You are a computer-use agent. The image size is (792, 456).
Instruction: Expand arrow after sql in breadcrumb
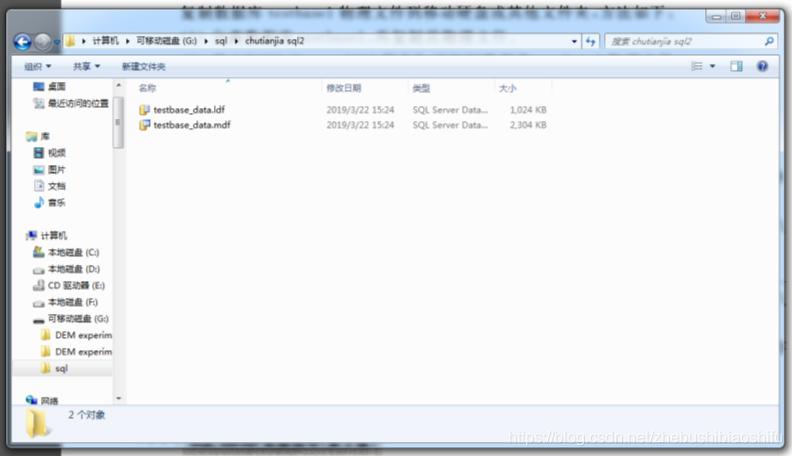click(236, 41)
